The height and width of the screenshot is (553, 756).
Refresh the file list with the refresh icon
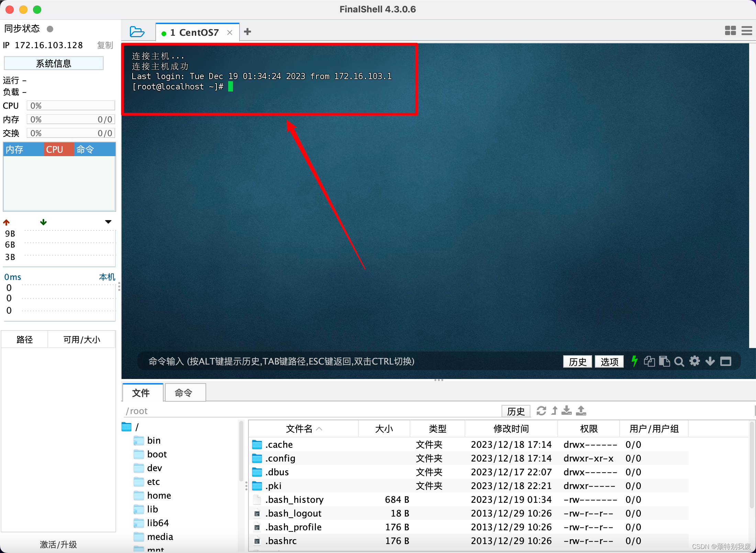click(542, 411)
